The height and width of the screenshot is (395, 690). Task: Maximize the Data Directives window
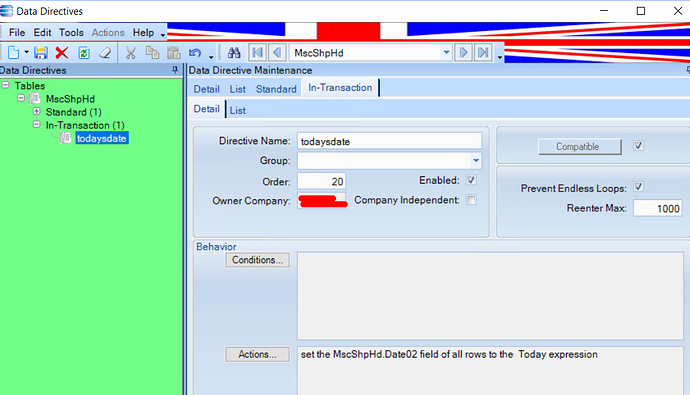click(x=641, y=11)
